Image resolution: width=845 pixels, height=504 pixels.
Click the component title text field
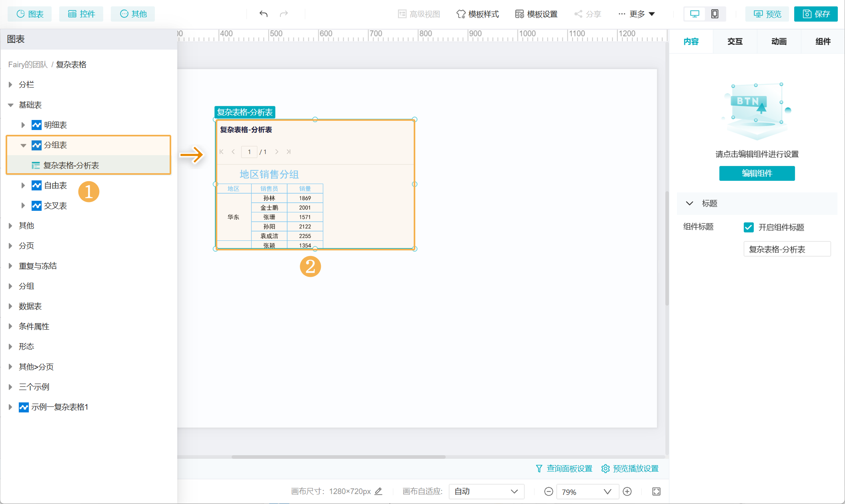[x=787, y=249]
